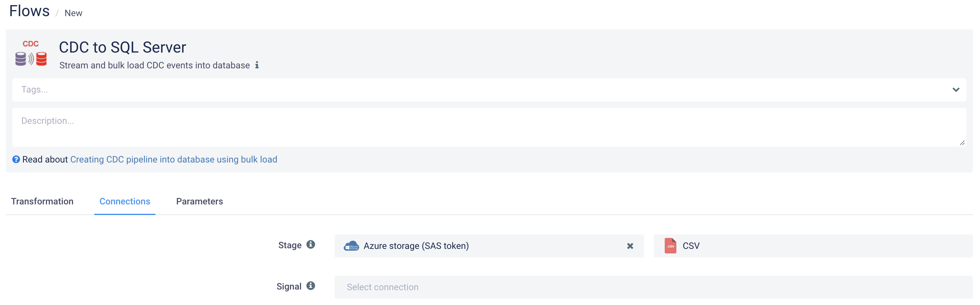
Task: Grab the Description box resize handle
Action: click(962, 143)
